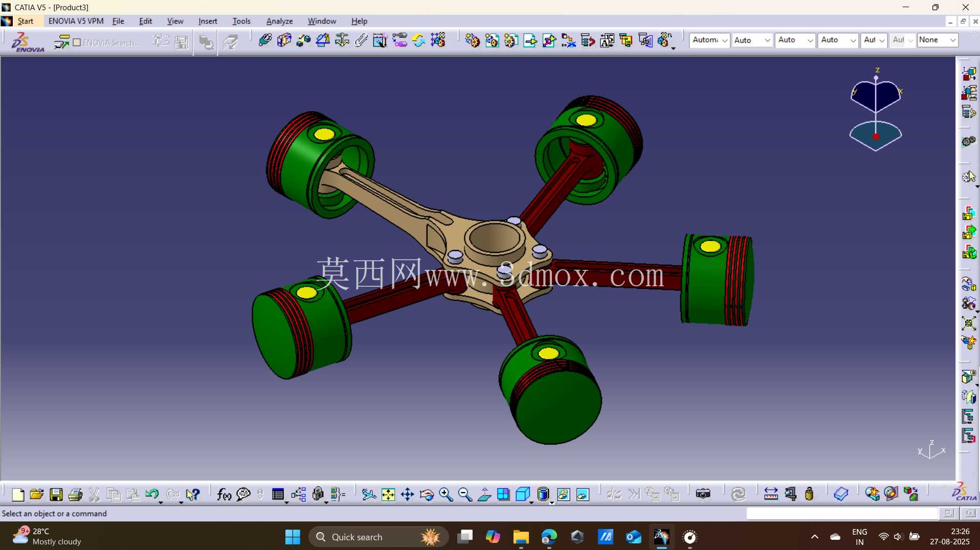Open a file with the folder icon
The image size is (980, 550).
pos(36,494)
